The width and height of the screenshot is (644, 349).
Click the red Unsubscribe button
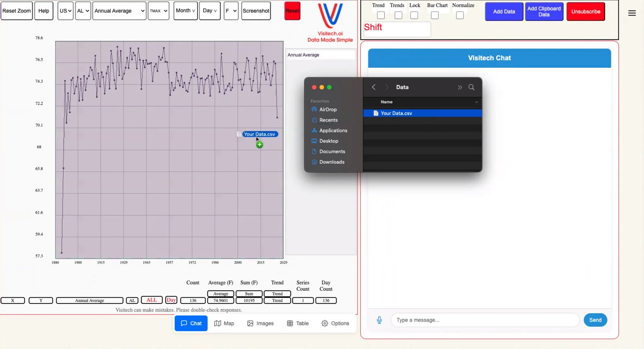(585, 11)
